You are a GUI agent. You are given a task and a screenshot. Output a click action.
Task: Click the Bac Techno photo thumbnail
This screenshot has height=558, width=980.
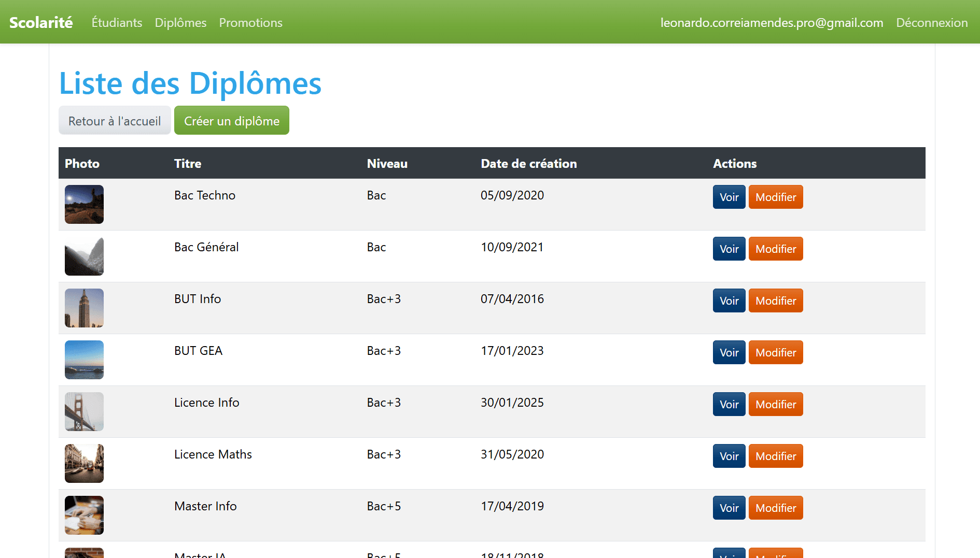tap(83, 204)
